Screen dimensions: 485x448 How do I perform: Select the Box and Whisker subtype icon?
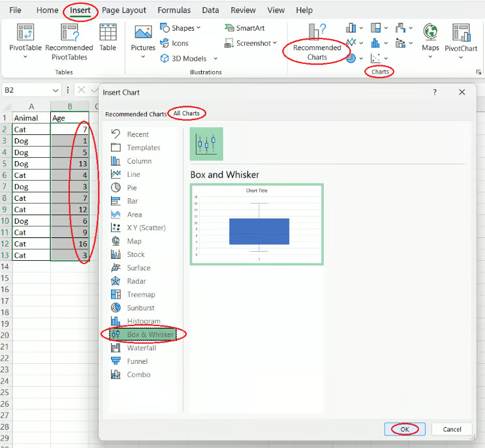click(x=206, y=143)
